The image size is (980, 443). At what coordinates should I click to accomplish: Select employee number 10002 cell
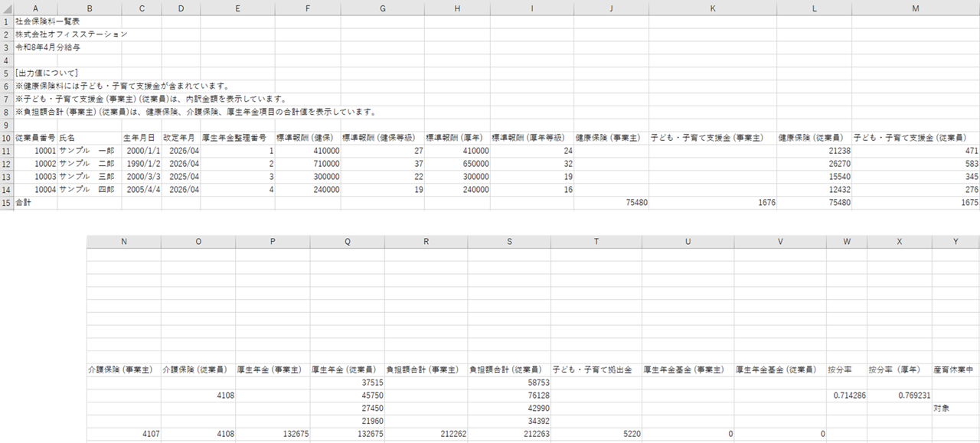click(x=35, y=164)
